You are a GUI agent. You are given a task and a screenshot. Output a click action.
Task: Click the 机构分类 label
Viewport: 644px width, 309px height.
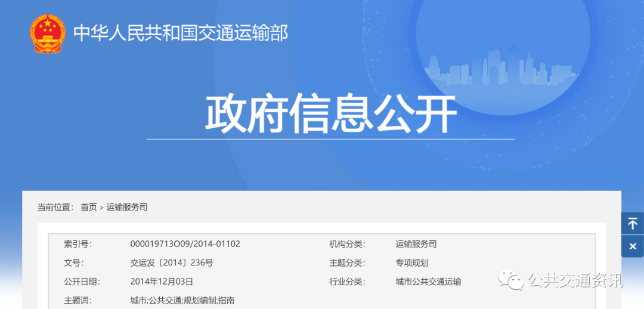click(x=347, y=244)
